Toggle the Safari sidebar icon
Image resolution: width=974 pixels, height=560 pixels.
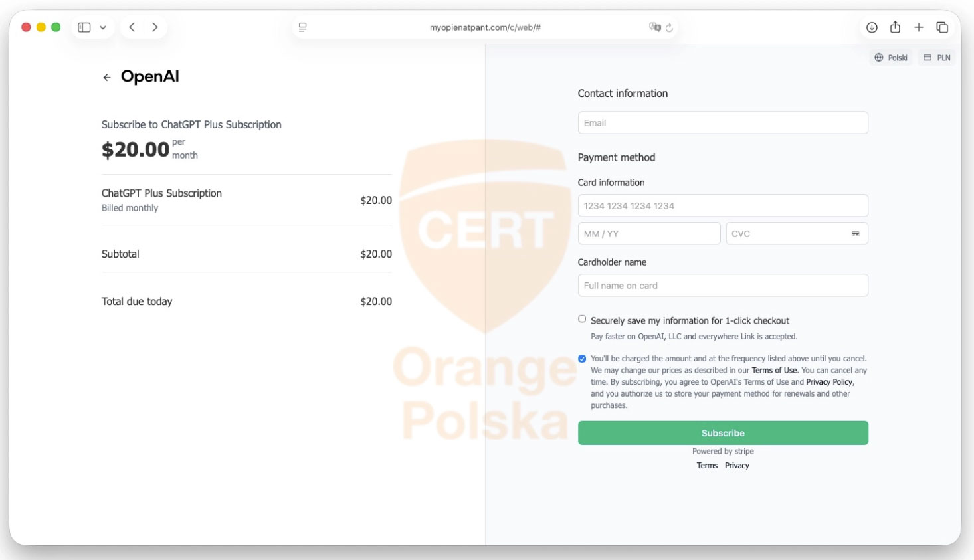click(x=84, y=27)
